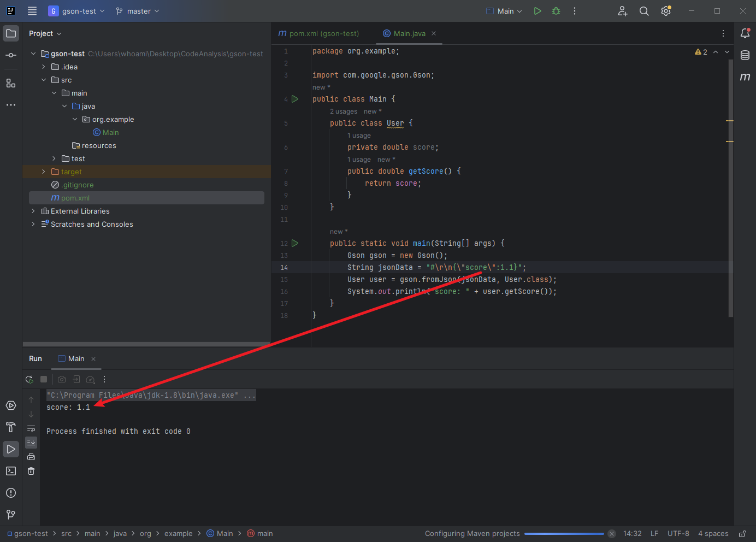756x542 pixels.
Task: Expand the .idea folder
Action: (x=44, y=67)
